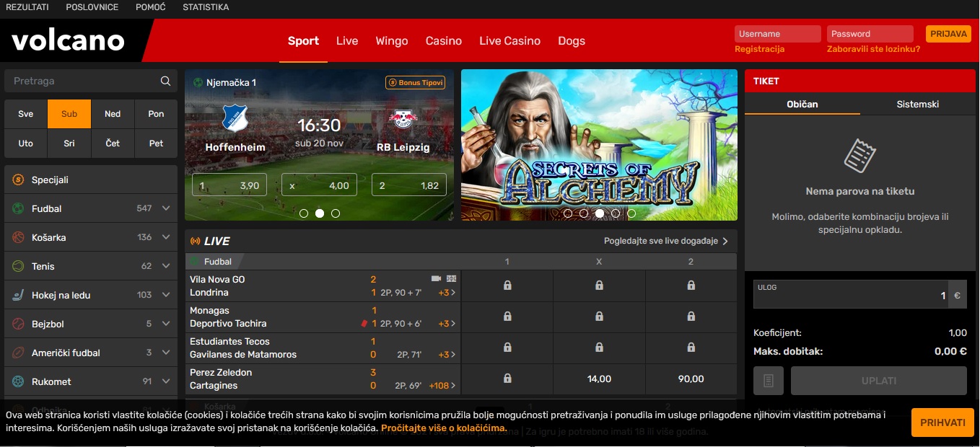Open Specijali via its coin icon
980x447 pixels.
coord(18,180)
